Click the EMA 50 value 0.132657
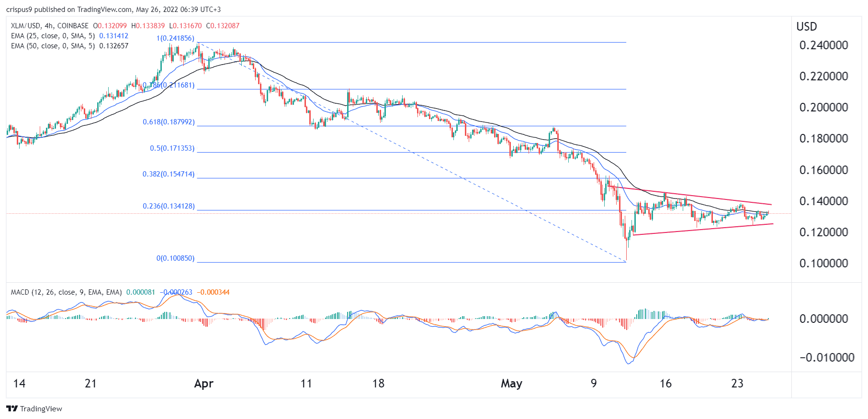 pyautogui.click(x=114, y=46)
